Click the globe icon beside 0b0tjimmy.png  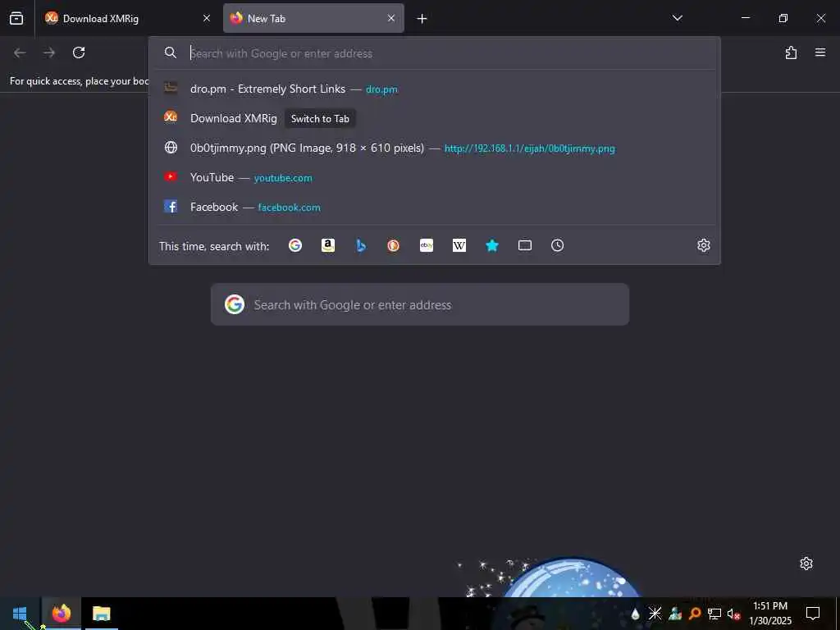[x=171, y=148]
